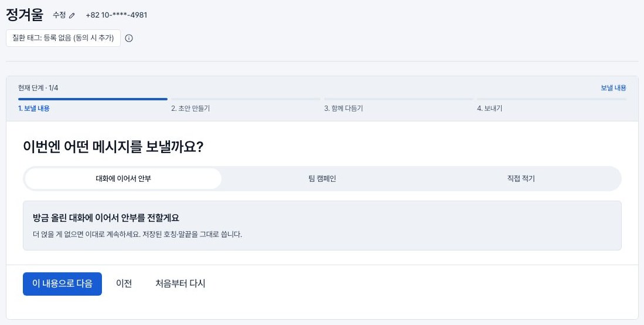The image size is (644, 325).
Task: Open the 보낼 내용 link at top right
Action: pos(613,88)
